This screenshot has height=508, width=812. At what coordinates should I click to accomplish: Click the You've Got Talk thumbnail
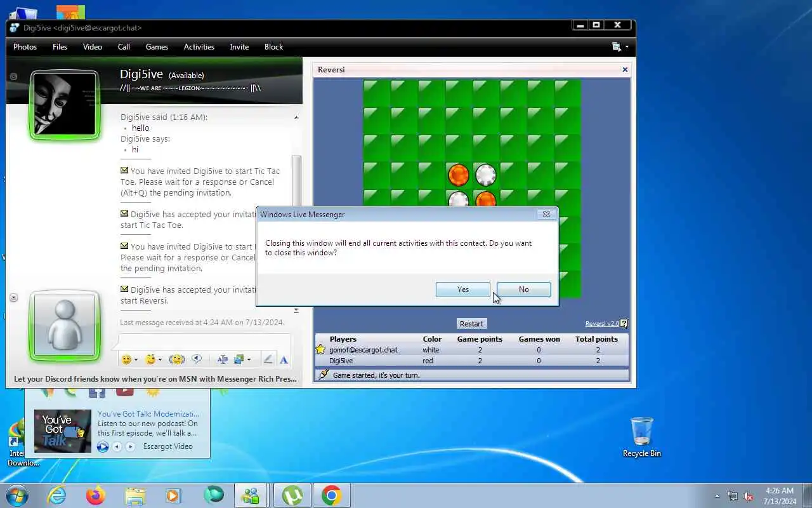63,431
